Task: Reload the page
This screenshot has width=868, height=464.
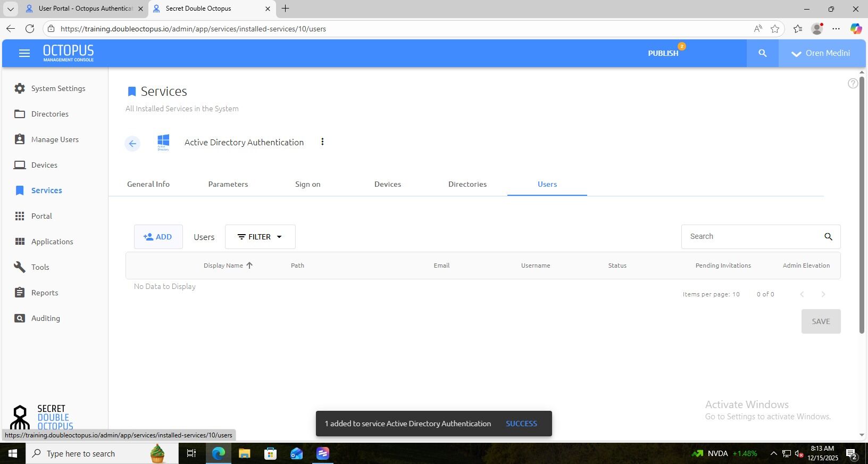Action: (x=30, y=29)
